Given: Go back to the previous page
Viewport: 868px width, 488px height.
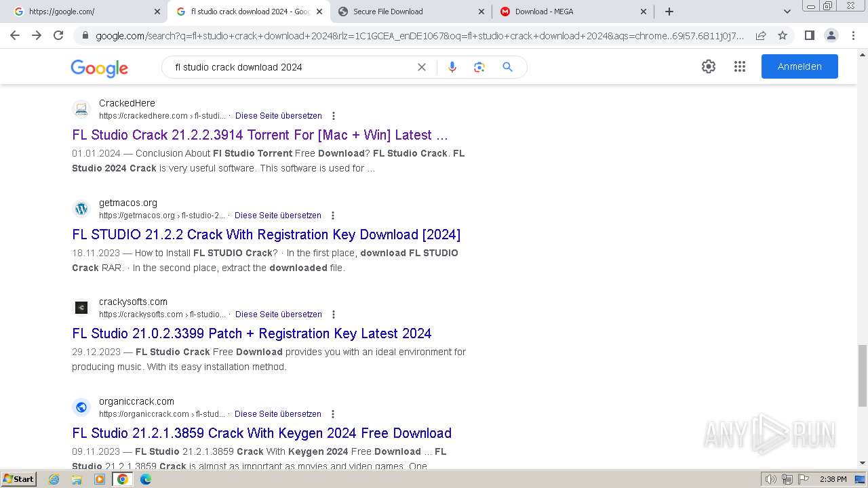Looking at the screenshot, I should pos(15,35).
